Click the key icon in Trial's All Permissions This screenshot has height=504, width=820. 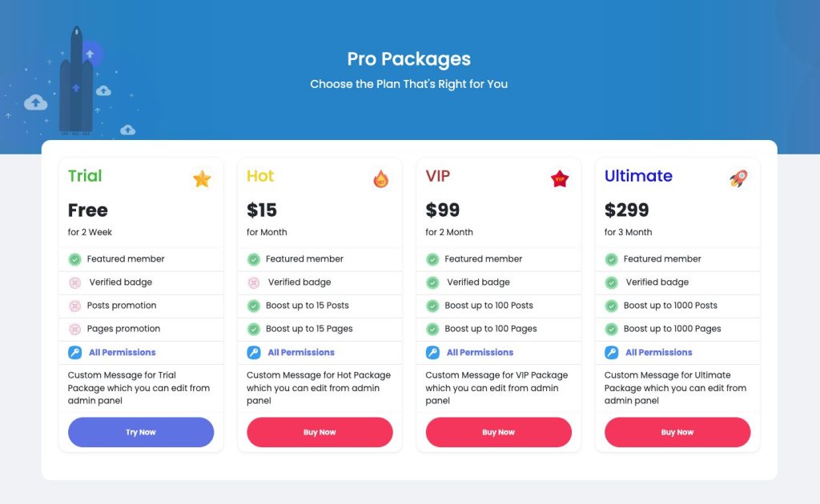click(x=74, y=353)
